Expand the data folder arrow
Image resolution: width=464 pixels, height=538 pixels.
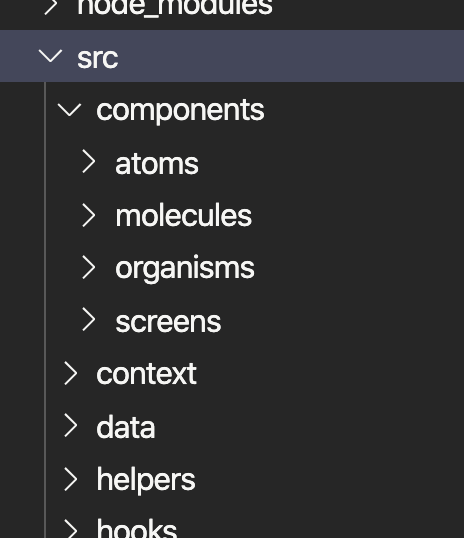(71, 425)
